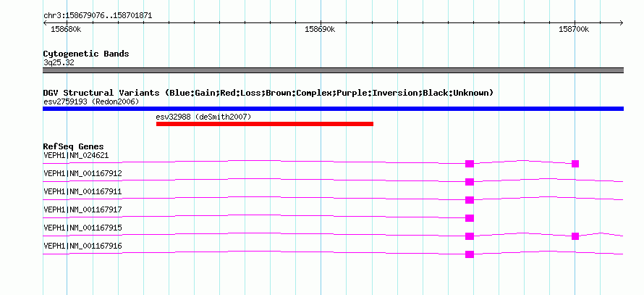This screenshot has width=644, height=295.
Task: Click the esv32988 (deSmith2007) label
Action: [204, 117]
